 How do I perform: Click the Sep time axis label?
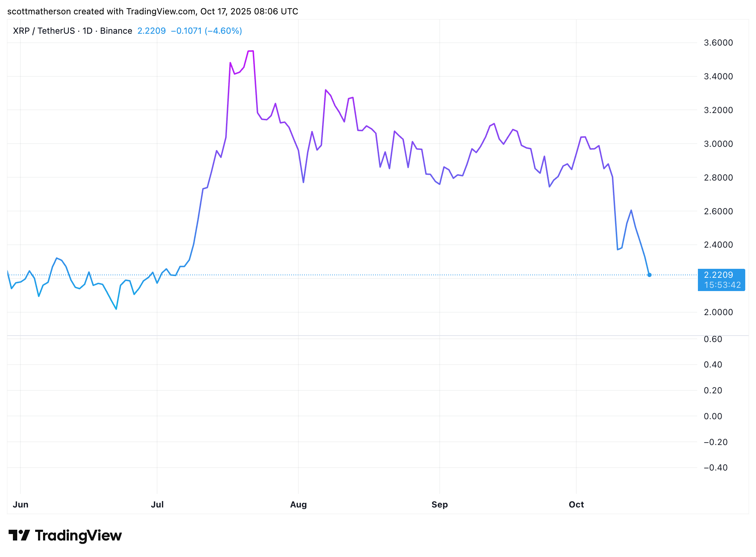[x=439, y=505]
